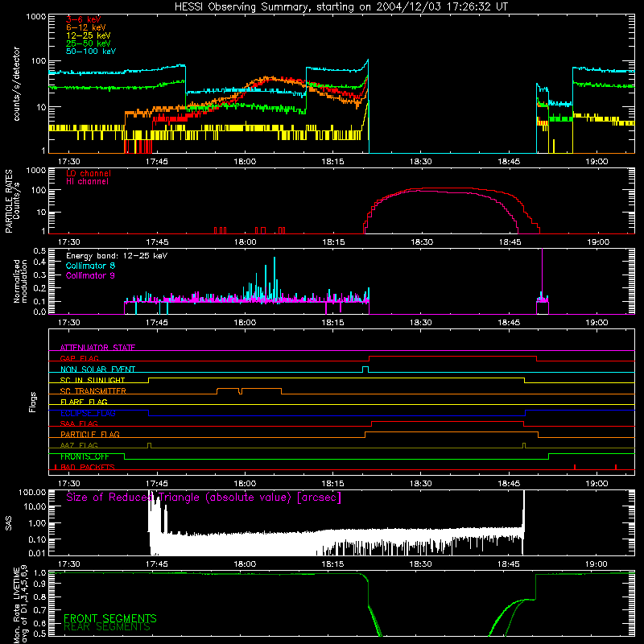Select the blue ECLIPSE FLAG label

click(x=88, y=413)
